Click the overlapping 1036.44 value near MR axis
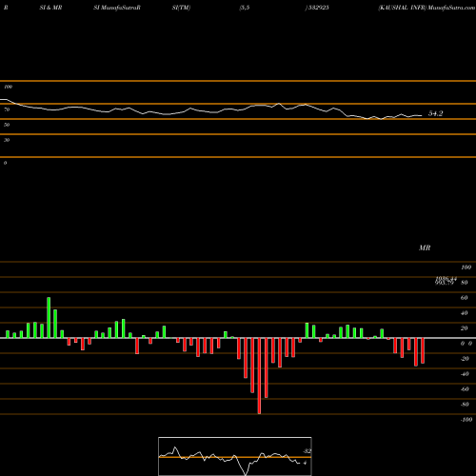This screenshot has height=476, width=476. point(446,279)
